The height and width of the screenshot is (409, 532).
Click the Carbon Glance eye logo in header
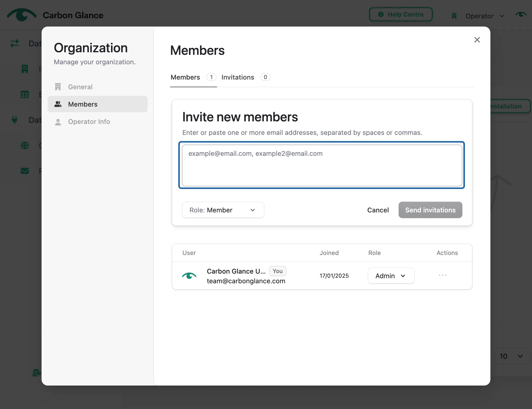tap(22, 15)
